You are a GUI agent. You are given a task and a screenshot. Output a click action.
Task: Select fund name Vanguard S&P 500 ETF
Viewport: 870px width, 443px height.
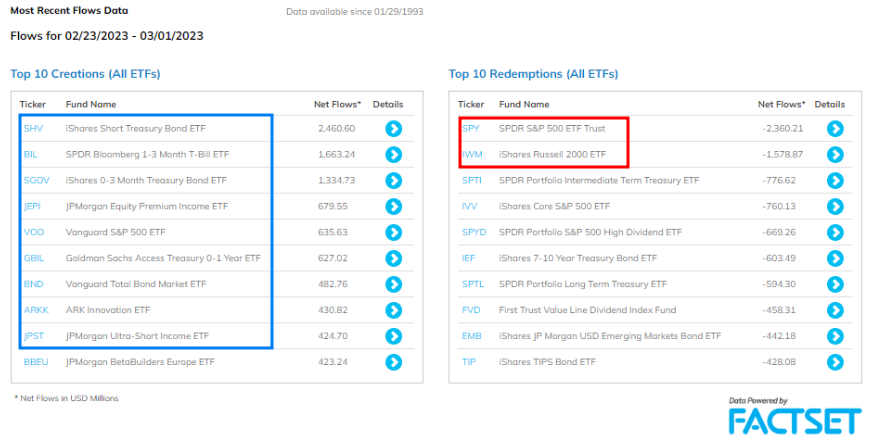coord(115,232)
